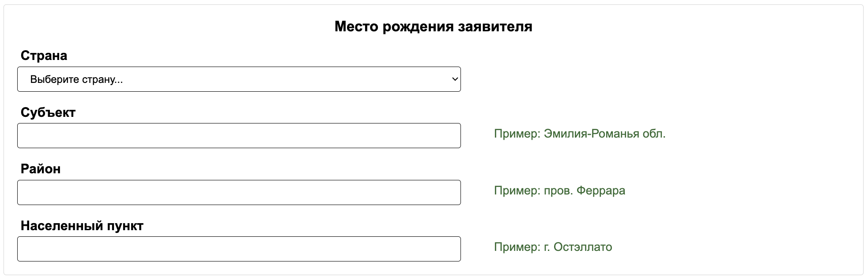
Task: Click inside the Субъект input field
Action: [x=238, y=135]
